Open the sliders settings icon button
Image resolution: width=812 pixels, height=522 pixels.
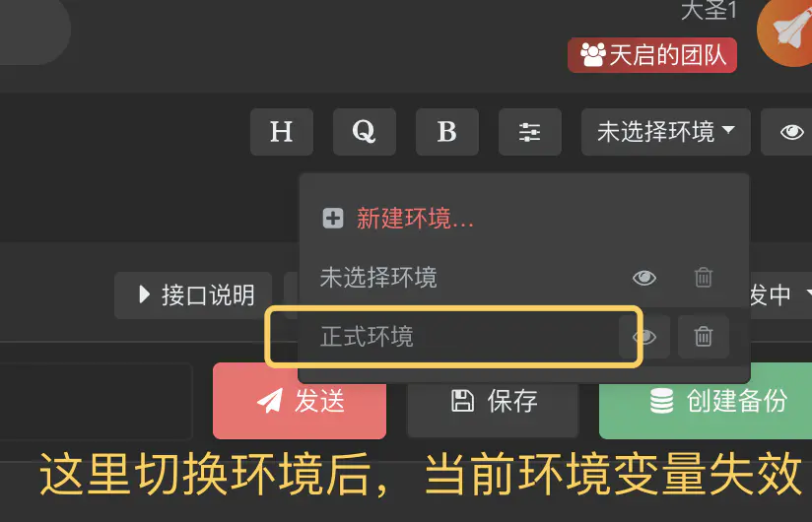[530, 132]
